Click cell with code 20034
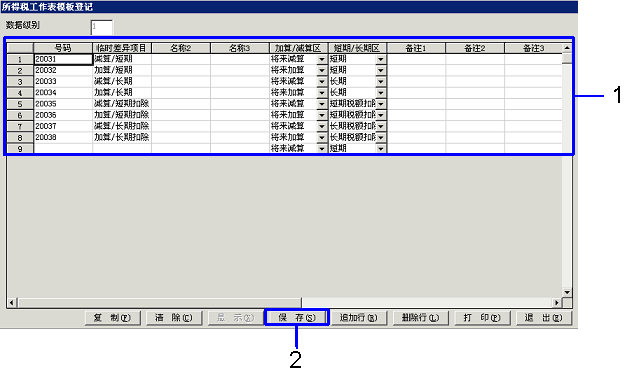The height and width of the screenshot is (375, 624). click(x=63, y=93)
